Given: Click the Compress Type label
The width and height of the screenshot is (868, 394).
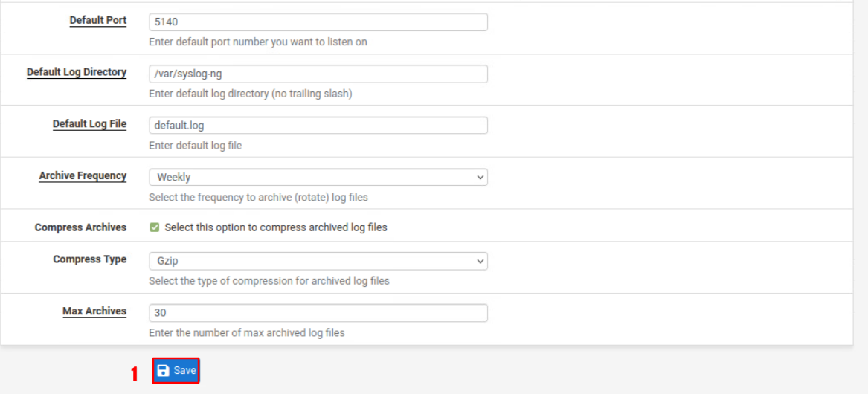Looking at the screenshot, I should [89, 259].
